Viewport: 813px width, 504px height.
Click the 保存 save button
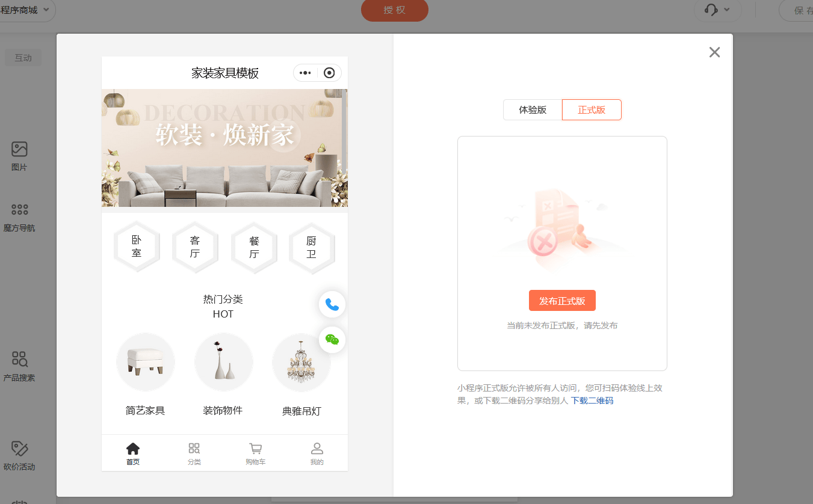point(797,10)
